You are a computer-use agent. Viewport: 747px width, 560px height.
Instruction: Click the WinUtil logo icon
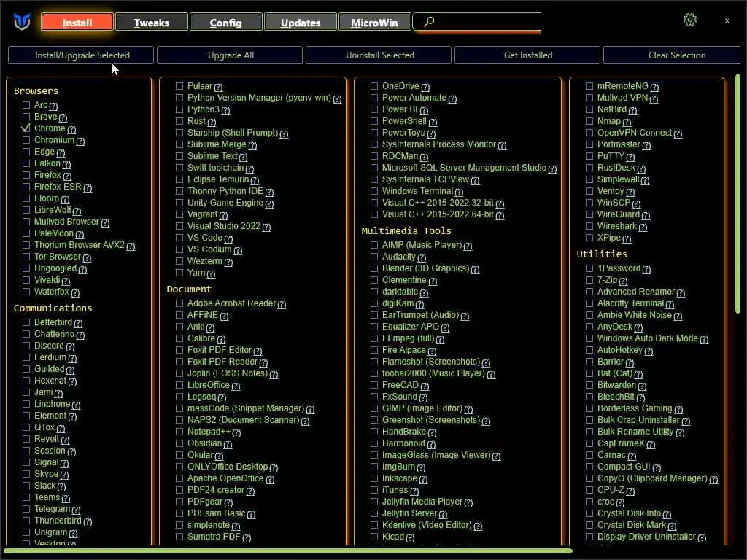pos(22,21)
